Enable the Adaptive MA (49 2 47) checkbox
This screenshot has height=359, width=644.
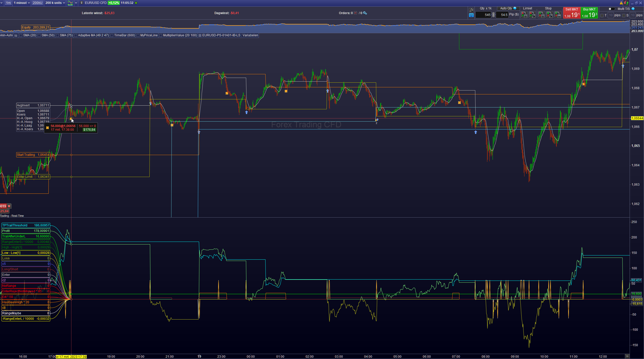point(76,36)
